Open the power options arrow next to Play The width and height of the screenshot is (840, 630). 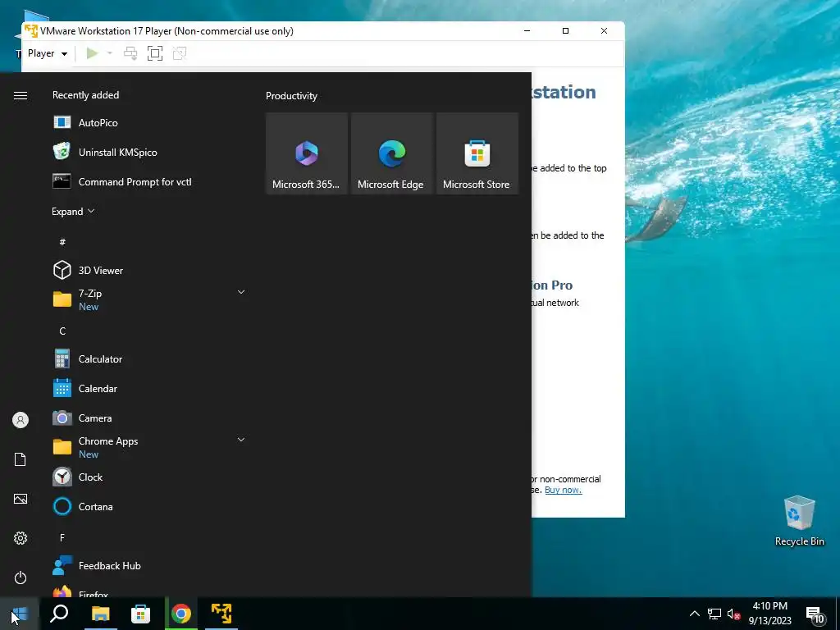(x=110, y=53)
